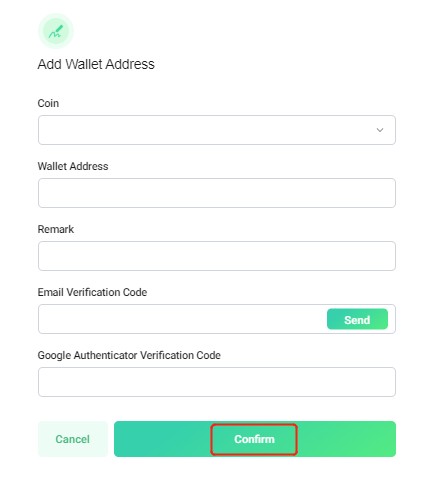Screen dimensions: 438x491
Task: Click the Add Wallet Address heading
Action: point(96,64)
